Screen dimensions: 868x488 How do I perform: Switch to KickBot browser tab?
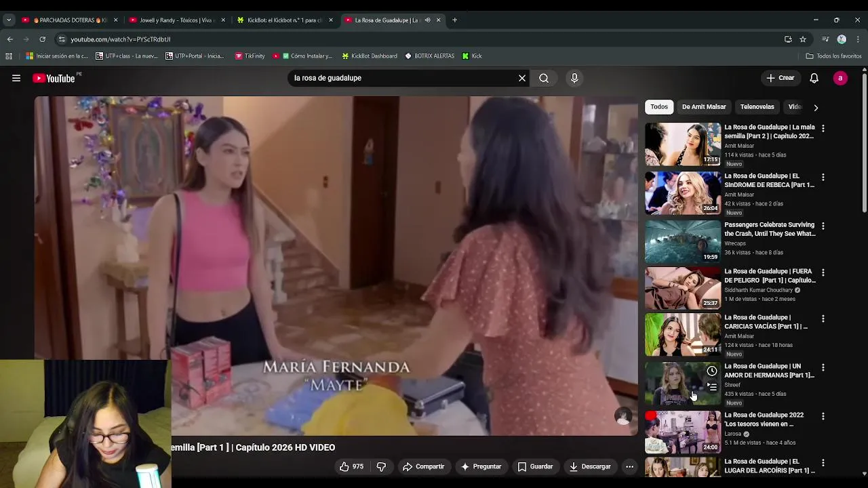coord(283,20)
